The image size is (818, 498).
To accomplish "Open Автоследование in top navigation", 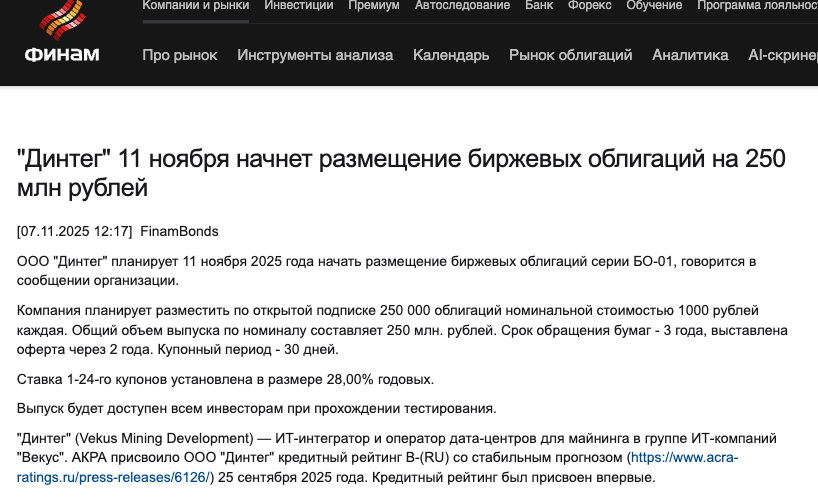I will [462, 6].
